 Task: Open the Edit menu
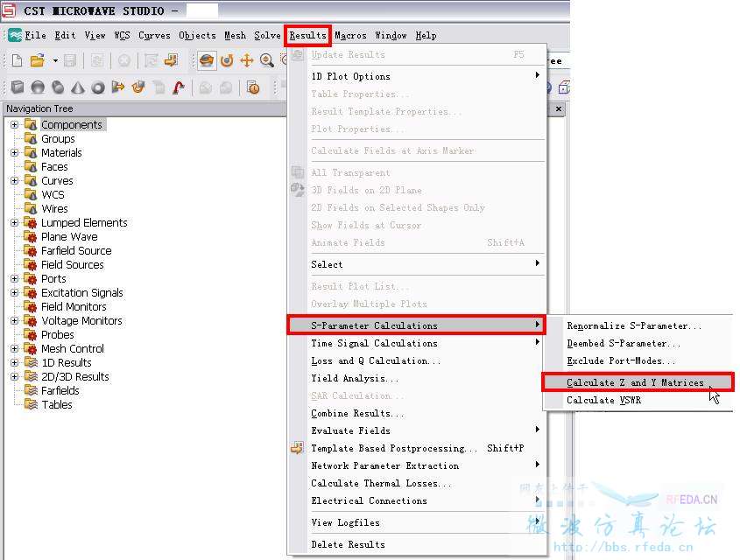(x=65, y=35)
